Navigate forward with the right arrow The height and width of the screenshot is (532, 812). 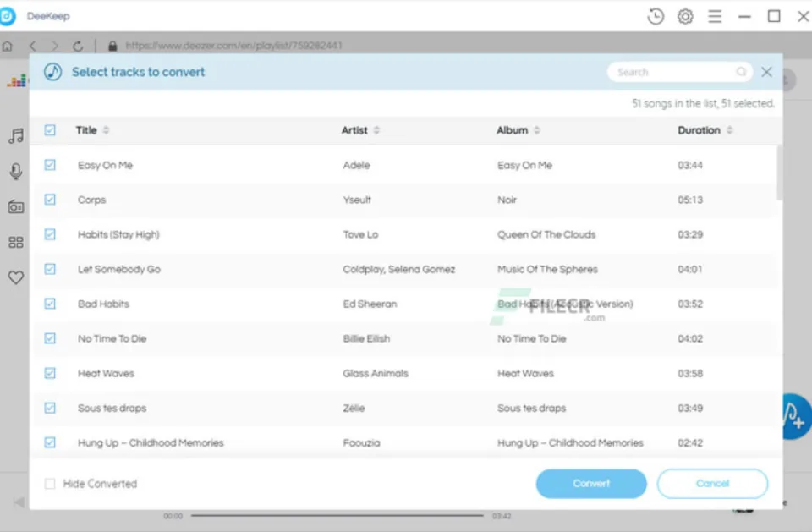pos(54,47)
